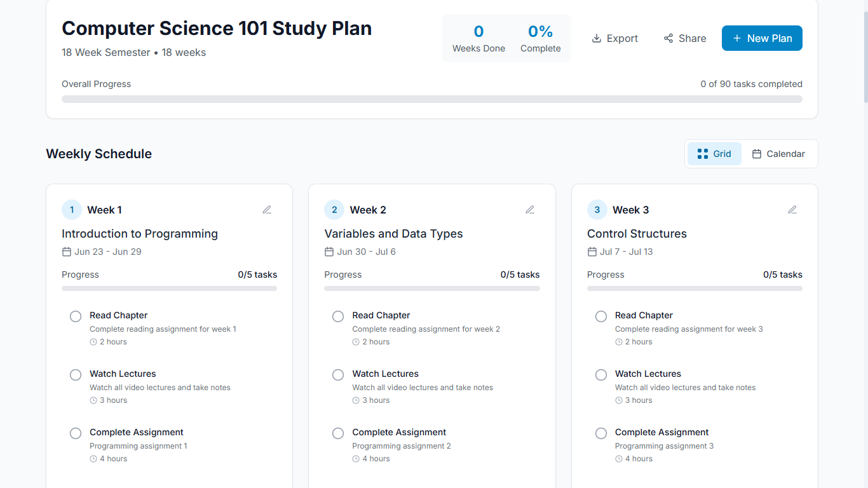The width and height of the screenshot is (868, 488).
Task: Switch to the Calendar view tab
Action: 778,154
